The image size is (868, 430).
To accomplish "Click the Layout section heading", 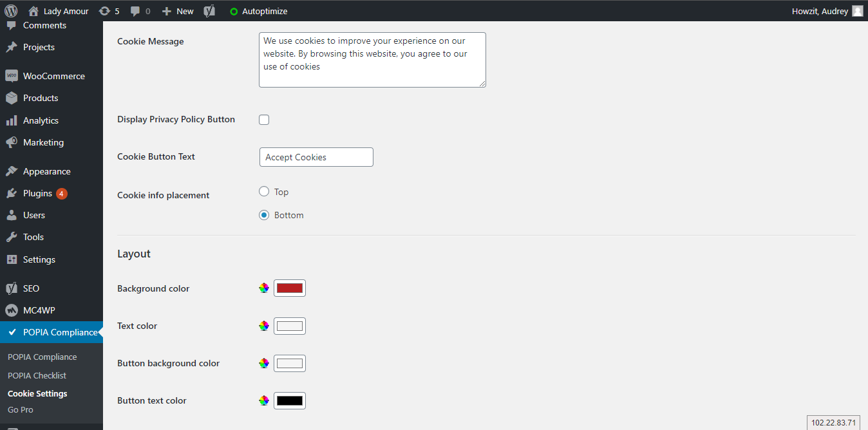I will click(134, 254).
